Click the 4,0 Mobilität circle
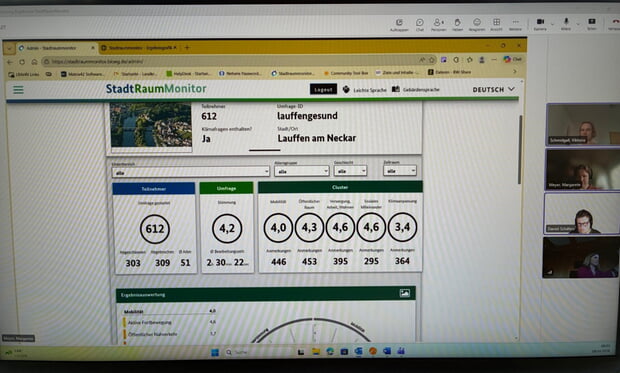Viewport: 620px width, 373px height. (278, 227)
